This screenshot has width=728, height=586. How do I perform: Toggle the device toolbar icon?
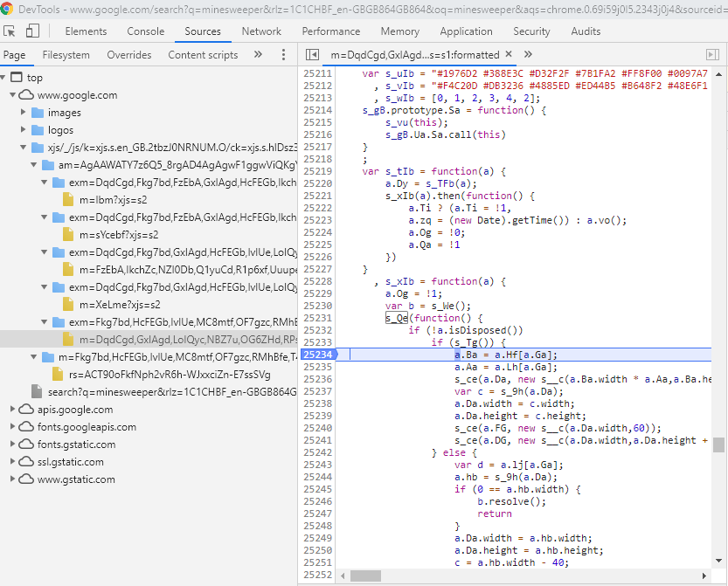32,31
